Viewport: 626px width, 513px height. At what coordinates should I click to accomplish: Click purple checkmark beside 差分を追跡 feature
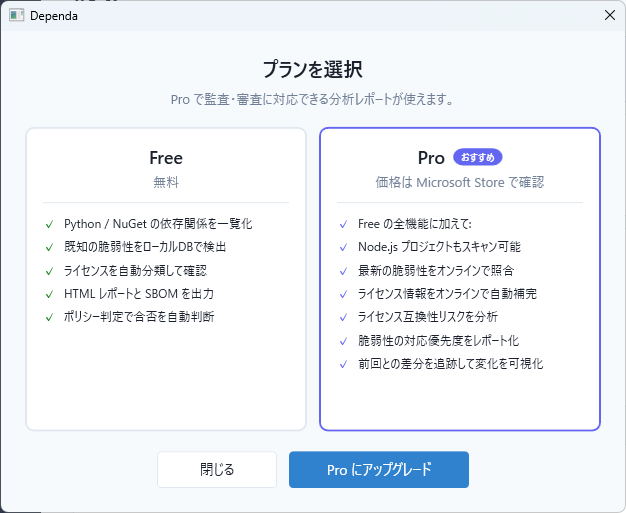tap(343, 364)
